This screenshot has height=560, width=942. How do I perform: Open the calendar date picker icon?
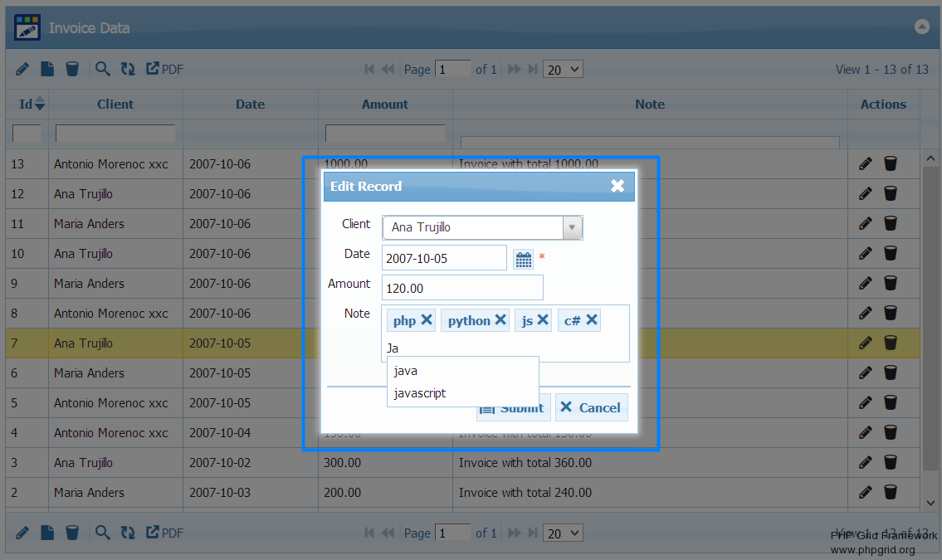pos(523,259)
